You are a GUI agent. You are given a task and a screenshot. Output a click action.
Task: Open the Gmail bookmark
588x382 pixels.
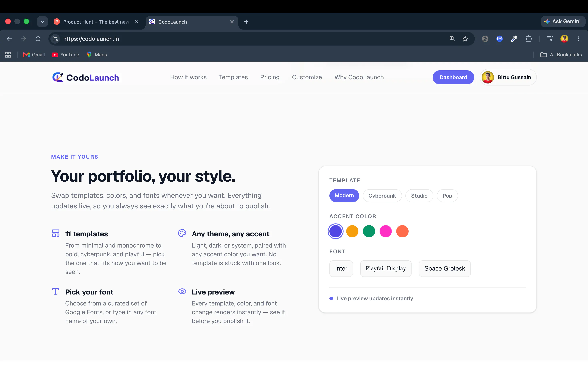click(x=34, y=55)
